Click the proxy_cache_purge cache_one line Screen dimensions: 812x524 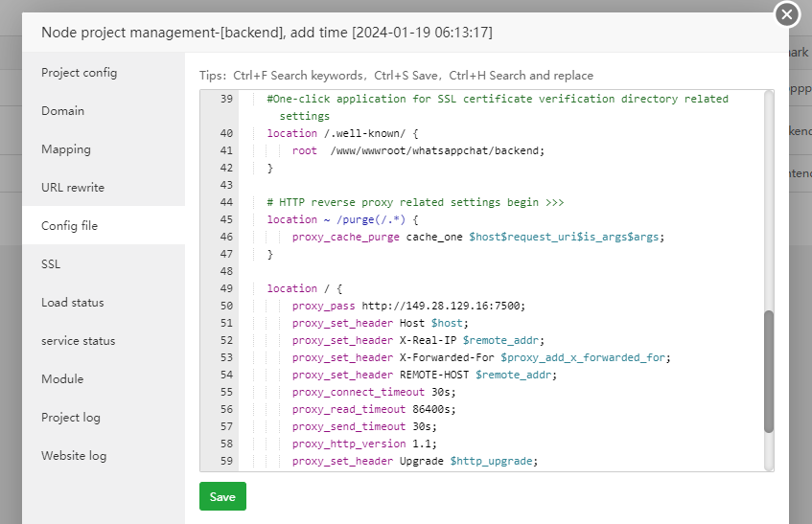pyautogui.click(x=477, y=237)
